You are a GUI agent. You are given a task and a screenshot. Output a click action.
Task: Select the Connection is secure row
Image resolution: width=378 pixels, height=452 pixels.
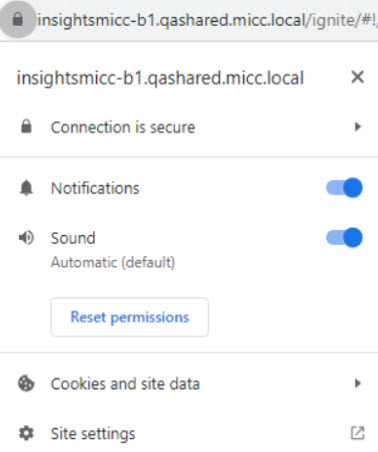click(x=189, y=127)
